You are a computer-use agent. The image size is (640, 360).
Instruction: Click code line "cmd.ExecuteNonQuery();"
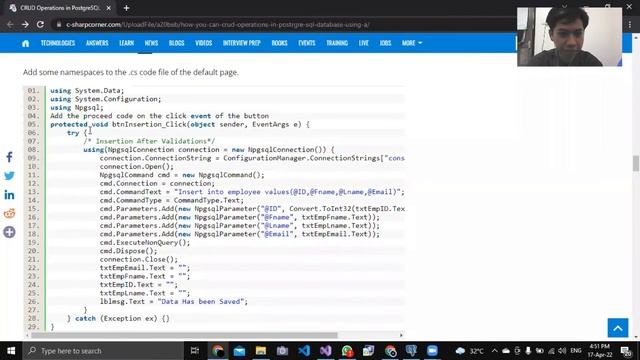pos(145,242)
